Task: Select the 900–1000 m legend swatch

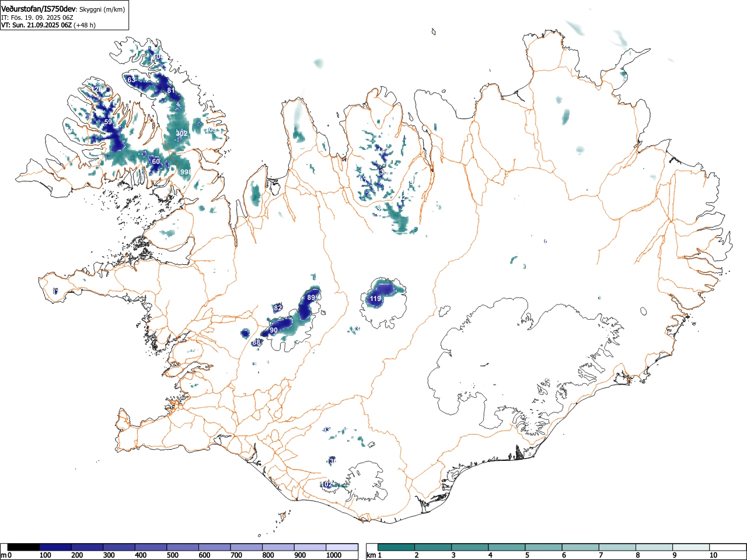Action: tap(310, 547)
